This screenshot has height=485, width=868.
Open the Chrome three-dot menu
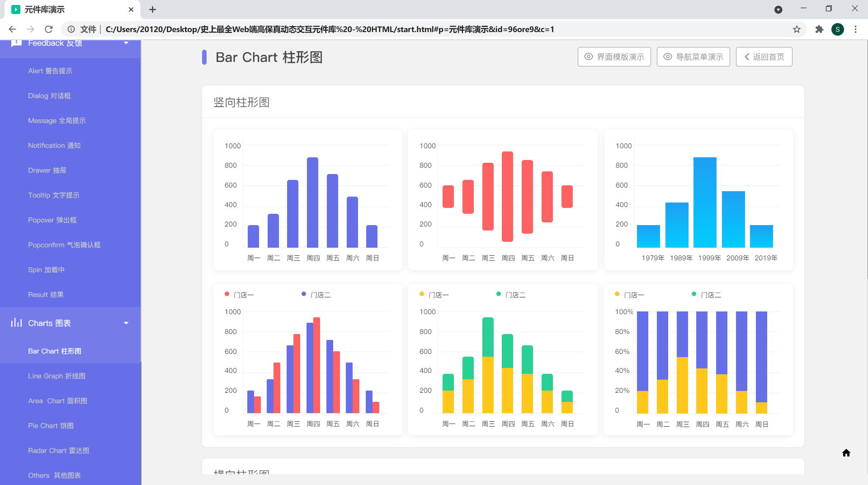click(855, 29)
